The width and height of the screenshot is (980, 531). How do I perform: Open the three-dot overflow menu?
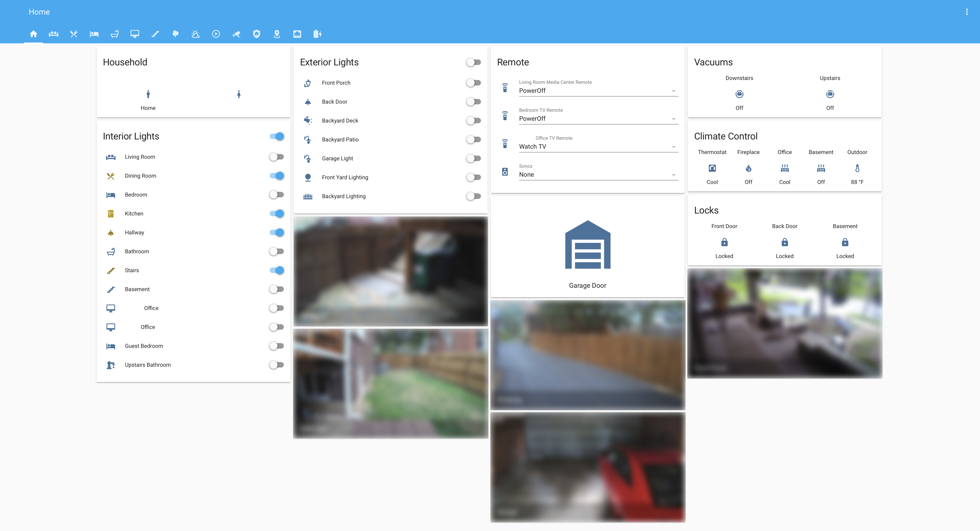tap(967, 12)
